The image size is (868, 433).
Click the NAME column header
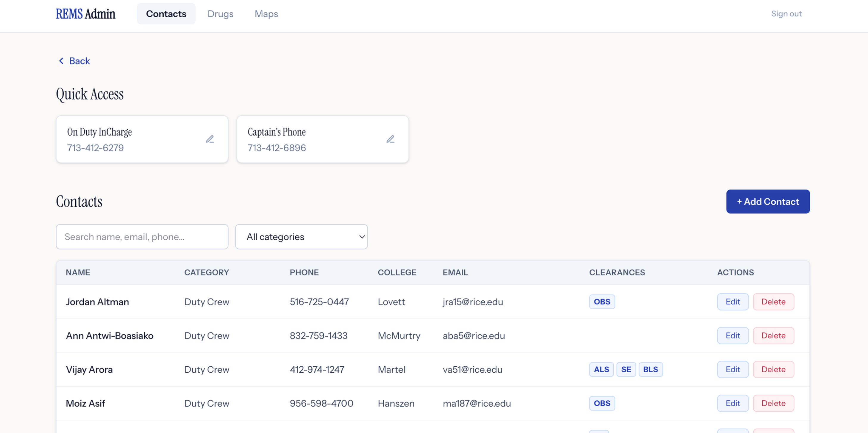pos(78,272)
